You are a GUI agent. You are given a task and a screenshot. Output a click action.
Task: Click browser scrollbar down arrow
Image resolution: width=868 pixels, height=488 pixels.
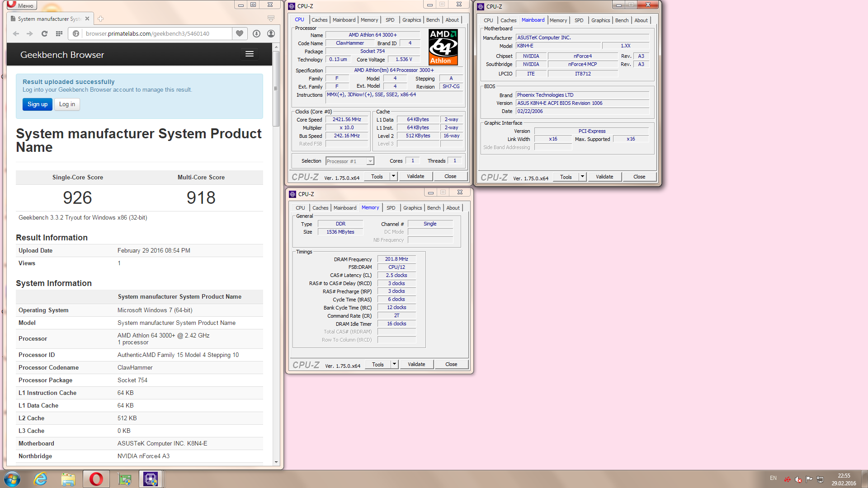point(276,462)
